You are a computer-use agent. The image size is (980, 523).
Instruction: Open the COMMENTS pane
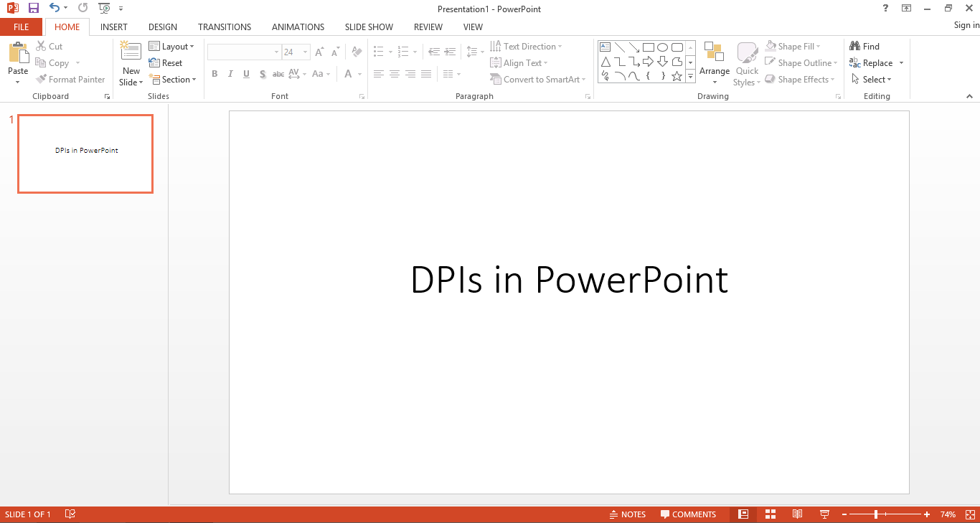pos(688,514)
